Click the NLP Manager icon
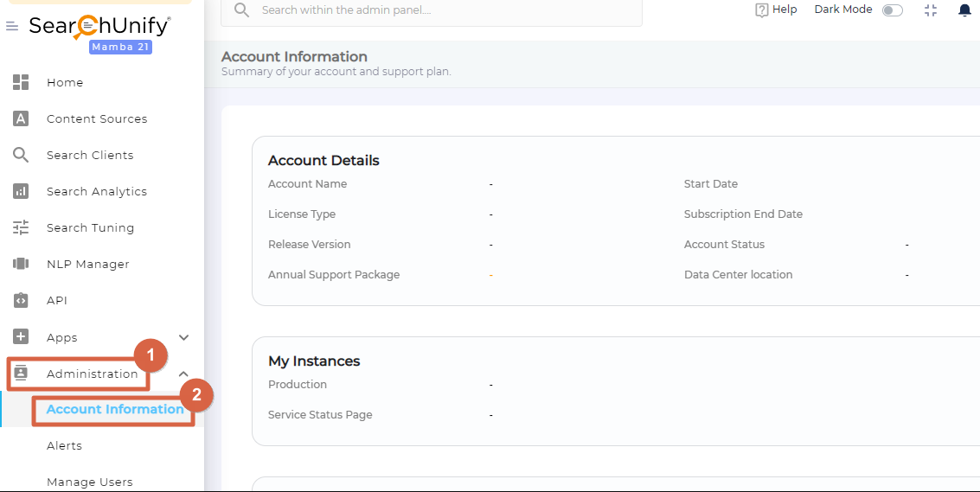 [21, 264]
